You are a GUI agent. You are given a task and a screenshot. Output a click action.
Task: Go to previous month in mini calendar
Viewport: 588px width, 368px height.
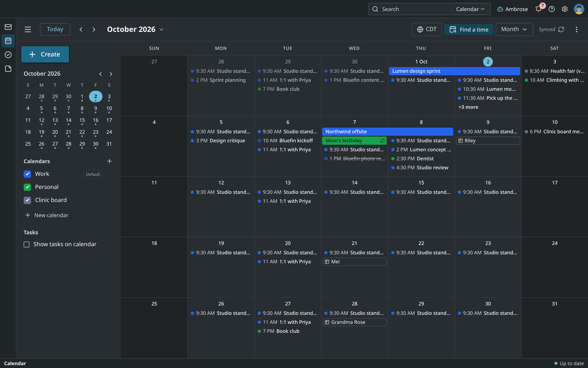[100, 74]
